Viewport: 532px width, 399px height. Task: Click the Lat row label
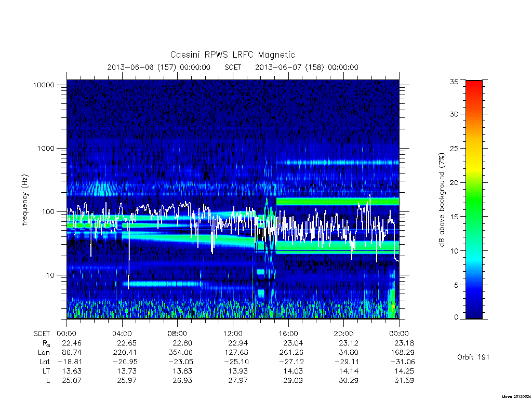tap(45, 362)
